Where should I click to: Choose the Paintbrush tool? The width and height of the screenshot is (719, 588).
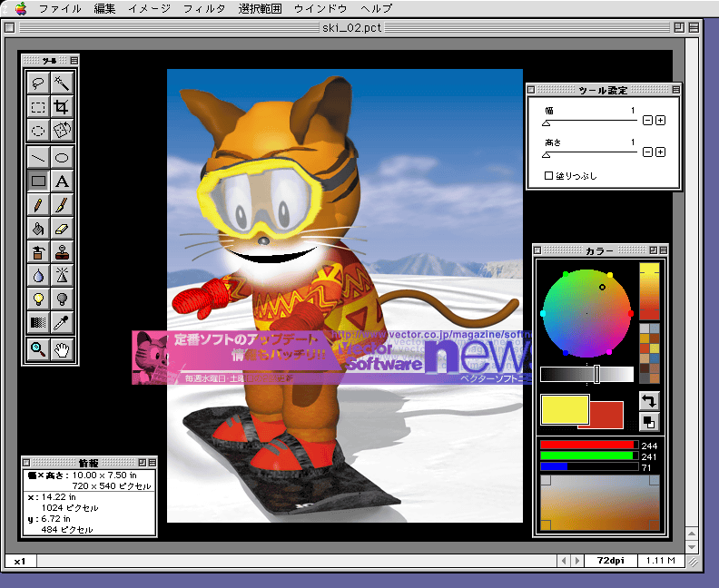[x=62, y=205]
